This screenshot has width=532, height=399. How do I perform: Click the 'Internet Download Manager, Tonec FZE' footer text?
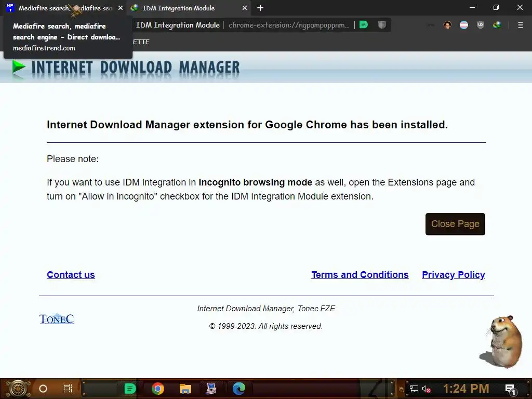[x=266, y=309]
